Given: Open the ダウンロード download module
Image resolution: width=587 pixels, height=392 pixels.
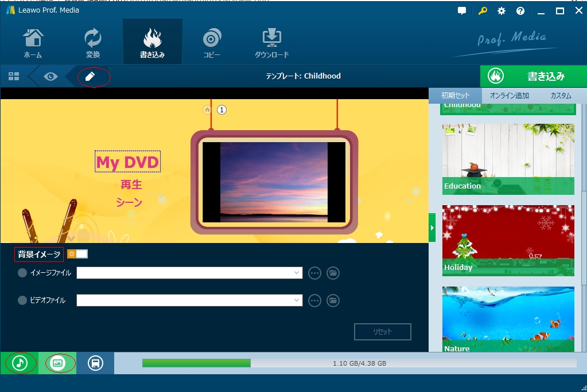Looking at the screenshot, I should (272, 42).
